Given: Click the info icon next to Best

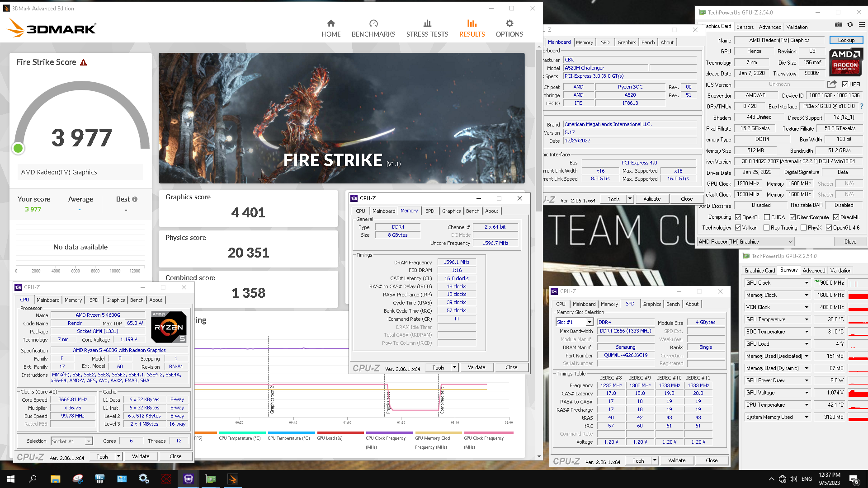Looking at the screenshot, I should tap(135, 199).
